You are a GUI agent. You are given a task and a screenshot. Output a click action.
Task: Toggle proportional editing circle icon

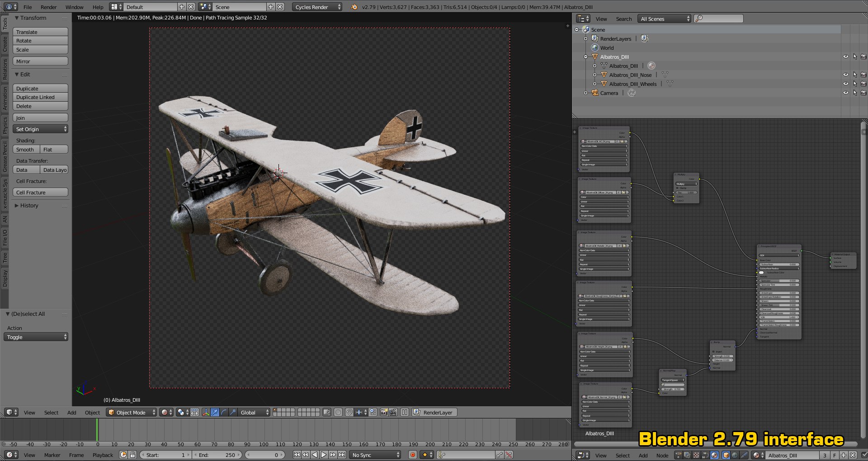pos(338,412)
